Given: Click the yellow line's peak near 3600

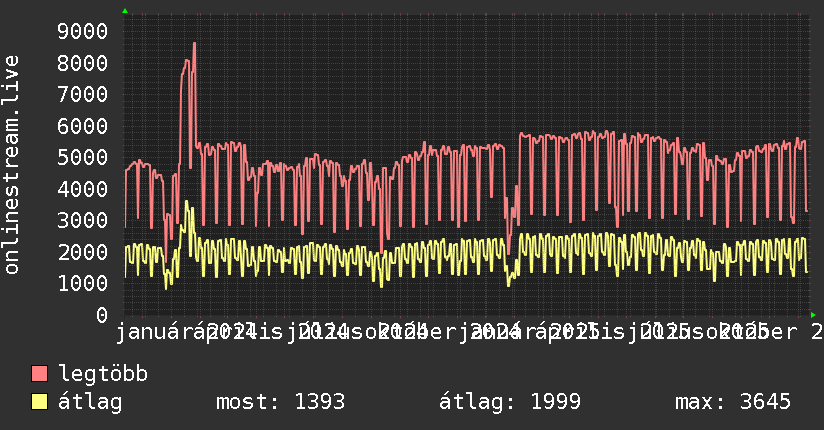Looking at the screenshot, I should [186, 201].
